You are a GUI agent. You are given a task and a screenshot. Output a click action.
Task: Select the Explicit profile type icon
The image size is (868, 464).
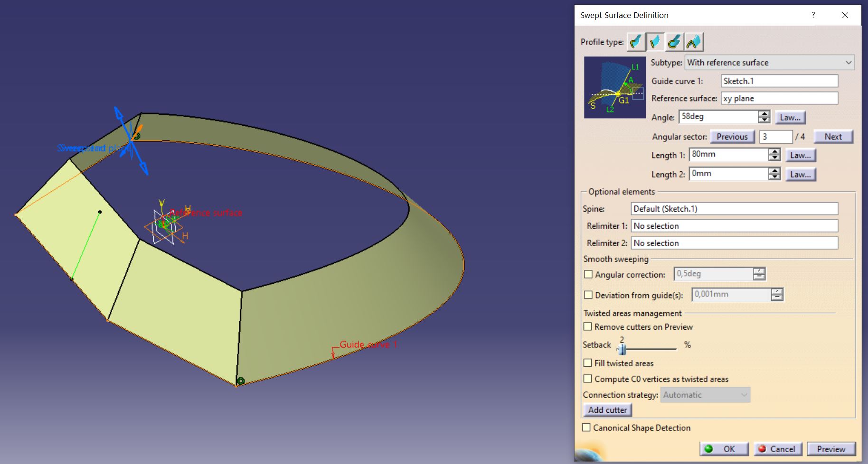pos(636,42)
